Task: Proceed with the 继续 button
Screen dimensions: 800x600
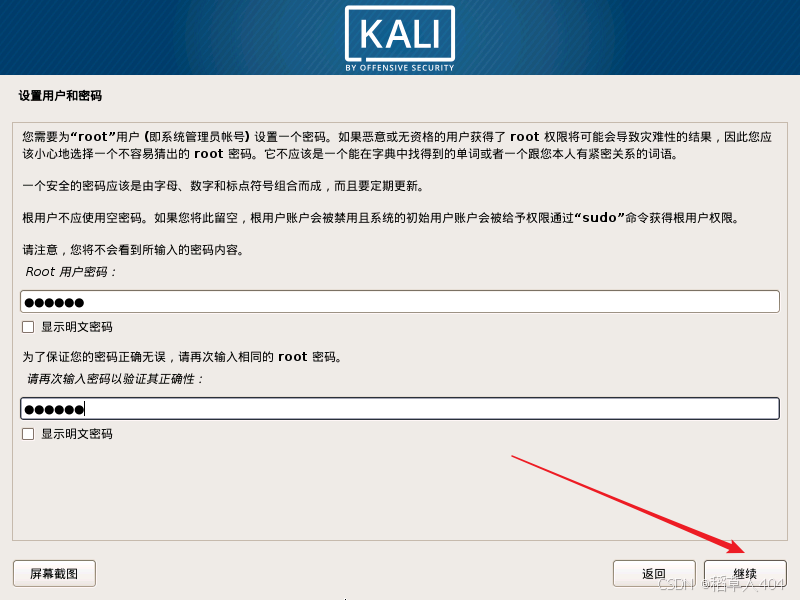Action: click(745, 573)
